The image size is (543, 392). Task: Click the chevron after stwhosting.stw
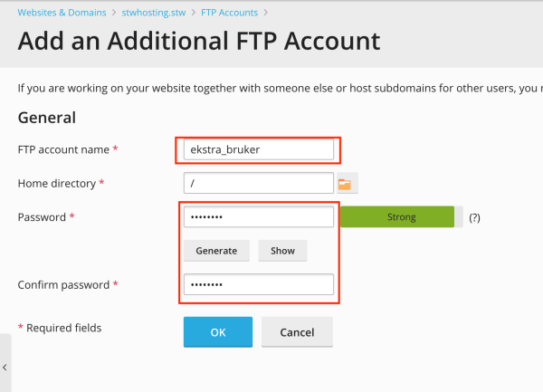point(194,13)
